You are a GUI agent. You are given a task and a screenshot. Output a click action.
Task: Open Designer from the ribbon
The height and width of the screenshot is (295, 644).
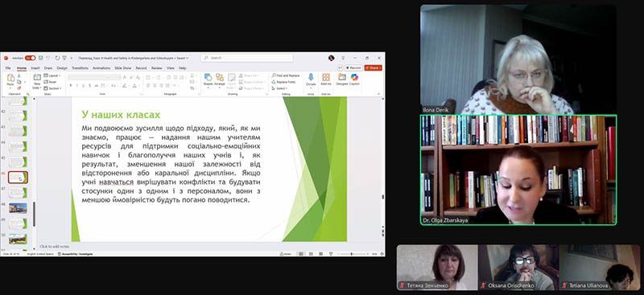coord(341,80)
